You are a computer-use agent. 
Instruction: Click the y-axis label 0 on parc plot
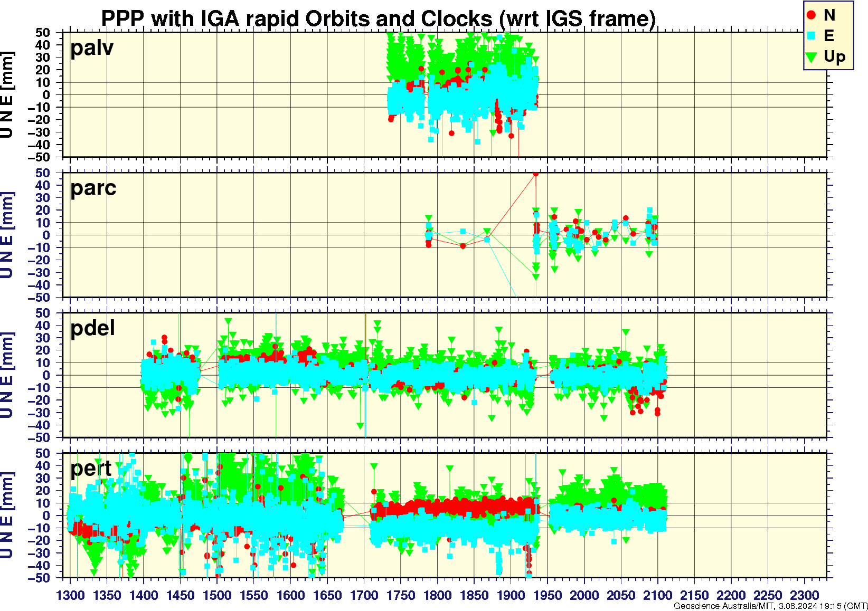47,235
